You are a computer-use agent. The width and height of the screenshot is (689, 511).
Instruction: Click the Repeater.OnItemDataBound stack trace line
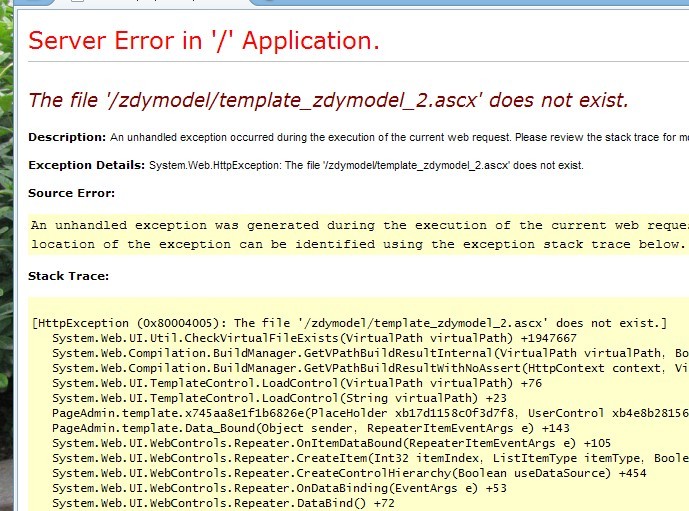click(331, 443)
